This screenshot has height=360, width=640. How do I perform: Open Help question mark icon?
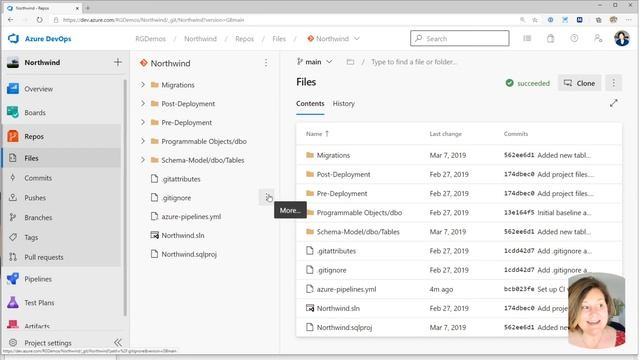tap(574, 38)
